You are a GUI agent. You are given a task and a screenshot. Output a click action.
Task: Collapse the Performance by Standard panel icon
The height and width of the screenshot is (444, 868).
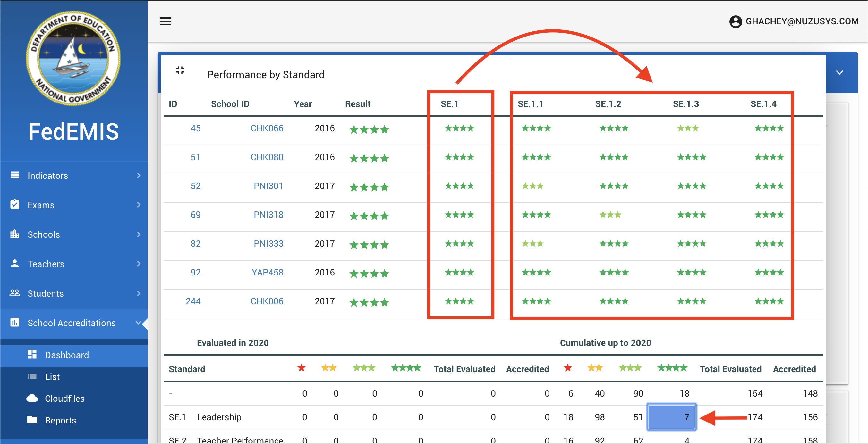[180, 70]
